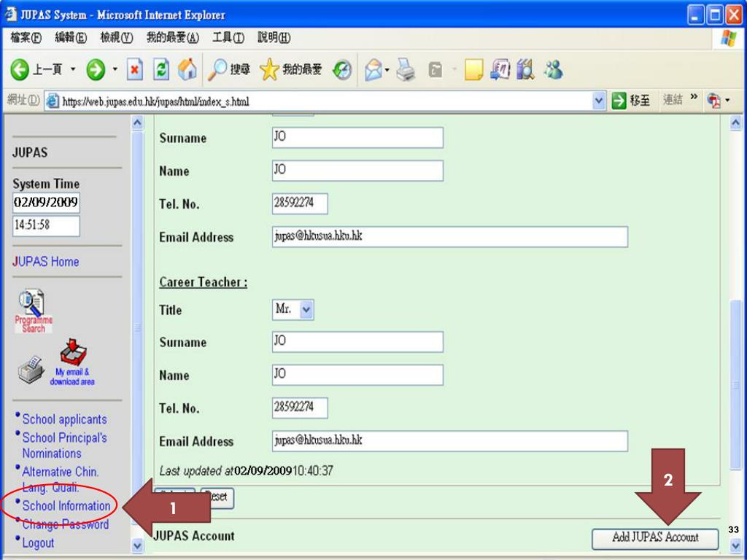Click Career Teacher Surname field
Screen dimensions: 747x560
click(x=357, y=342)
